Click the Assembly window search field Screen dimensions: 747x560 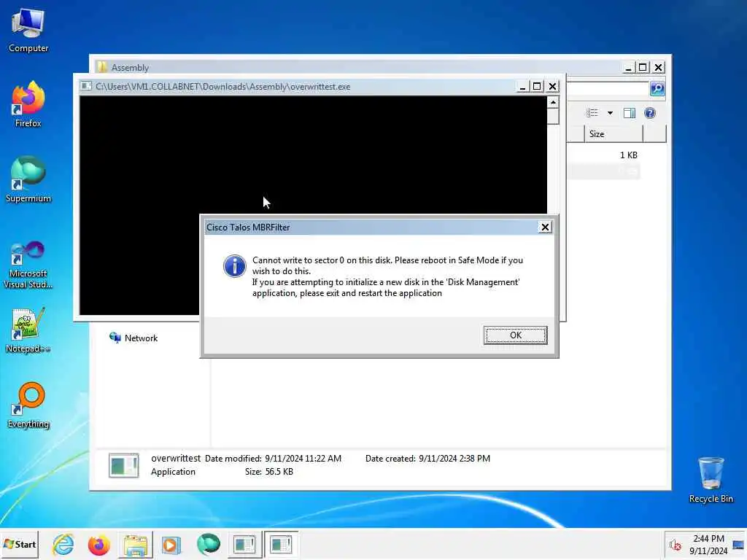608,88
